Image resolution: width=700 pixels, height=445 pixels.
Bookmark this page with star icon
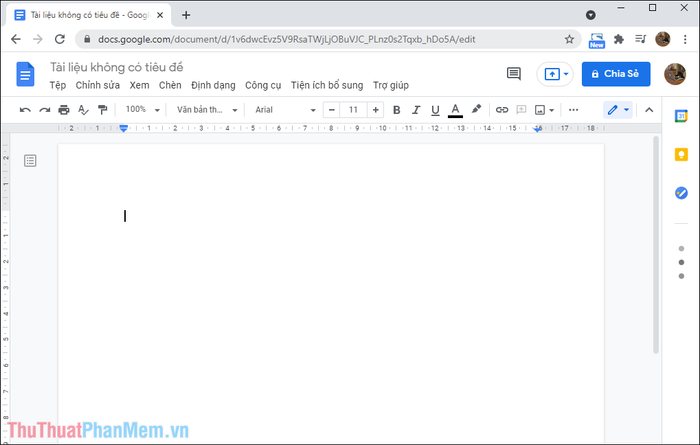pyautogui.click(x=569, y=39)
